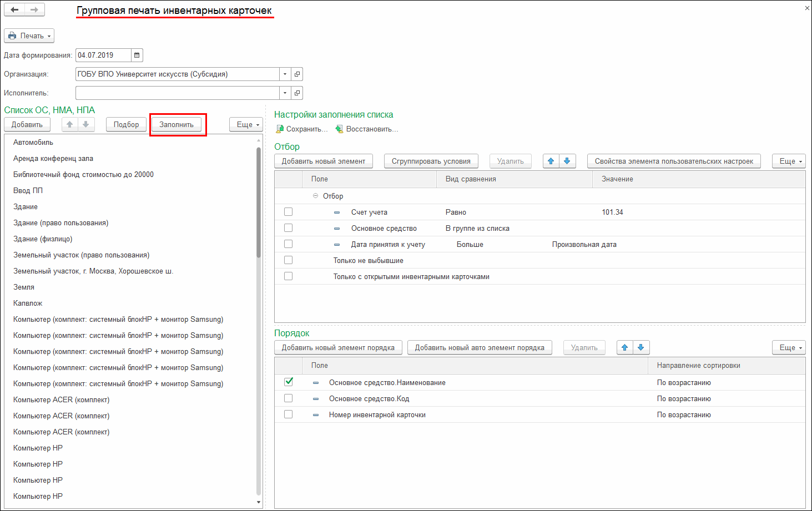The height and width of the screenshot is (511, 812).
Task: Move sort element up in Порядок
Action: tap(624, 347)
